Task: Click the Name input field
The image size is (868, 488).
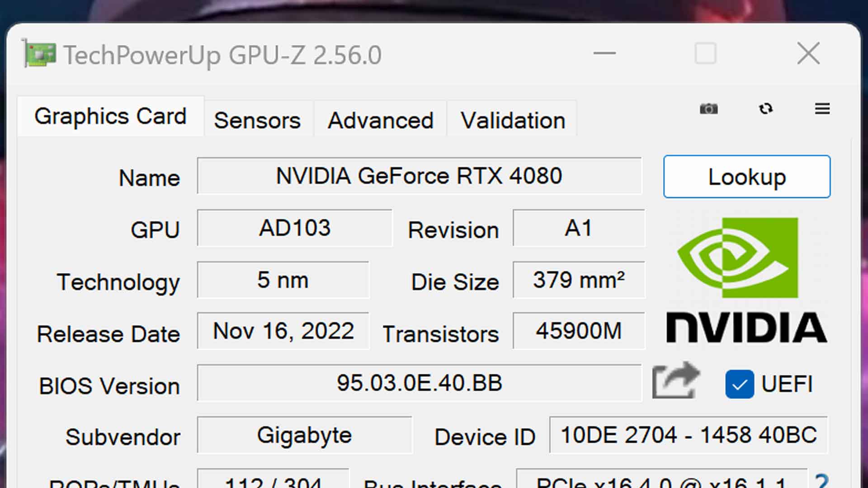Action: coord(417,176)
